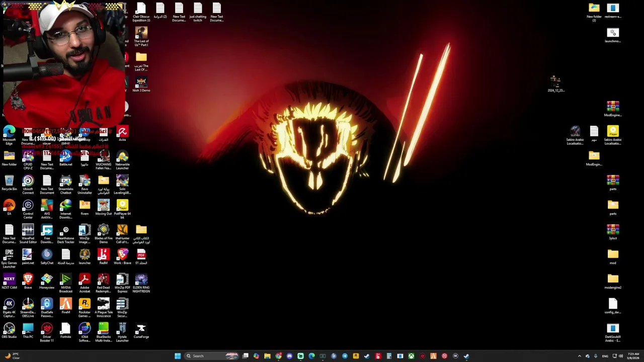Launch BlueStacks Multi-Instance Manager
Viewport: 644px width, 362px height.
[x=104, y=333]
